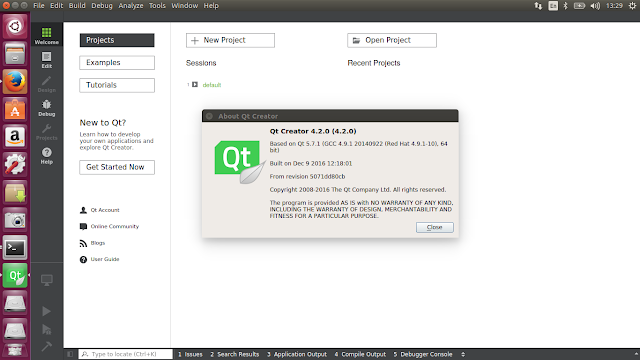
Task: Open the Analyze menu
Action: click(131, 6)
